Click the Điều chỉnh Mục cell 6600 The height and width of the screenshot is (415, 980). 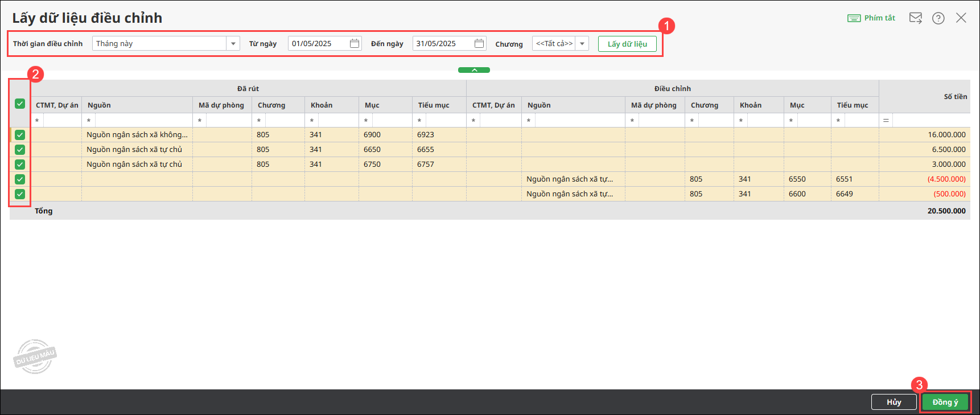click(808, 194)
